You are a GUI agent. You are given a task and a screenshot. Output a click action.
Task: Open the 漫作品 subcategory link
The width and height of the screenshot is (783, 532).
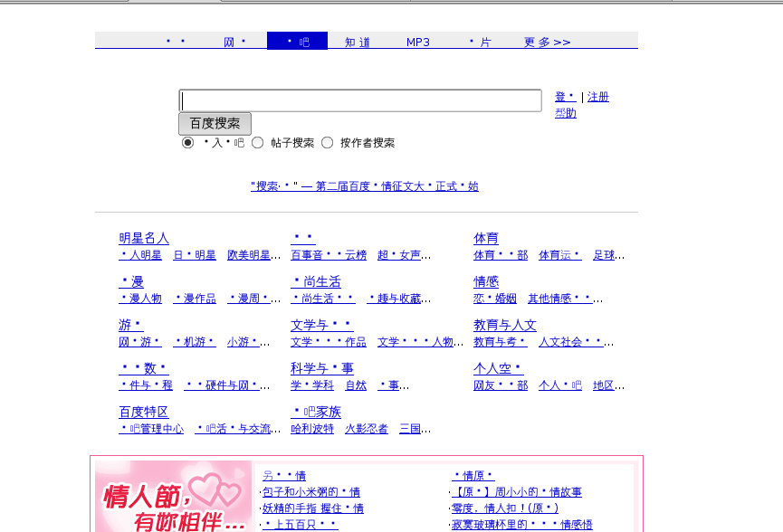coord(195,299)
